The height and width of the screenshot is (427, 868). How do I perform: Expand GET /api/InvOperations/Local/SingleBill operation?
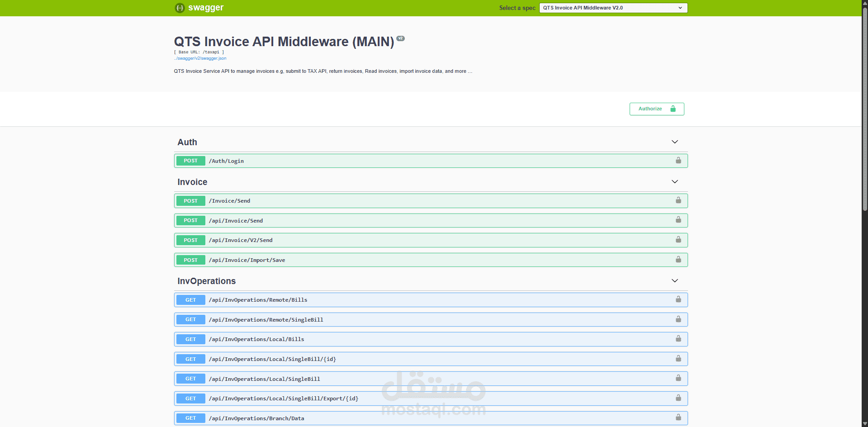pos(431,379)
